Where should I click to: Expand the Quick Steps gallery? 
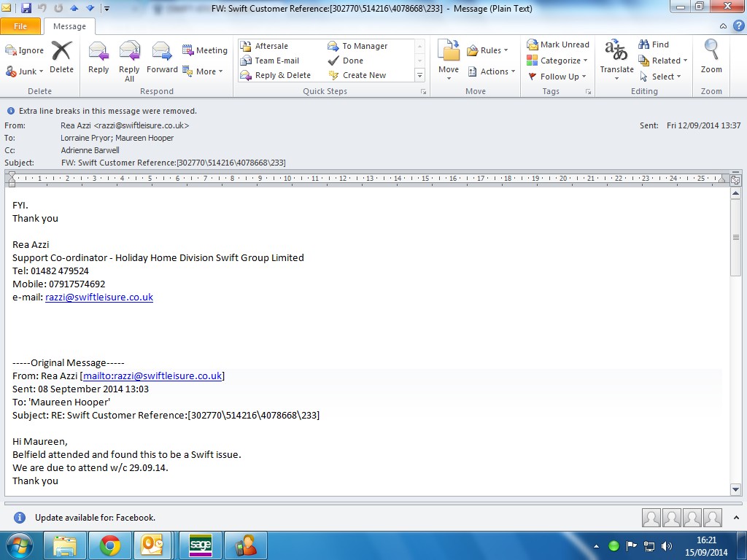click(x=419, y=75)
